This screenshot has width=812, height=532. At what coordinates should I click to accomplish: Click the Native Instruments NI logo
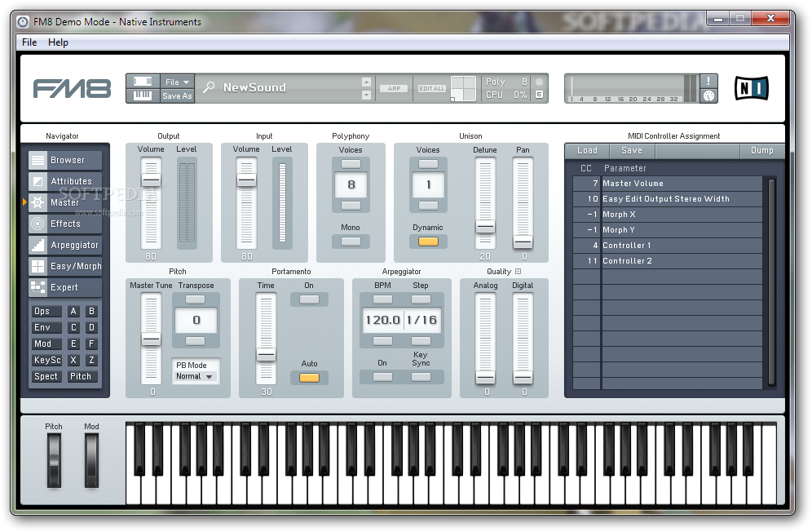[x=752, y=88]
